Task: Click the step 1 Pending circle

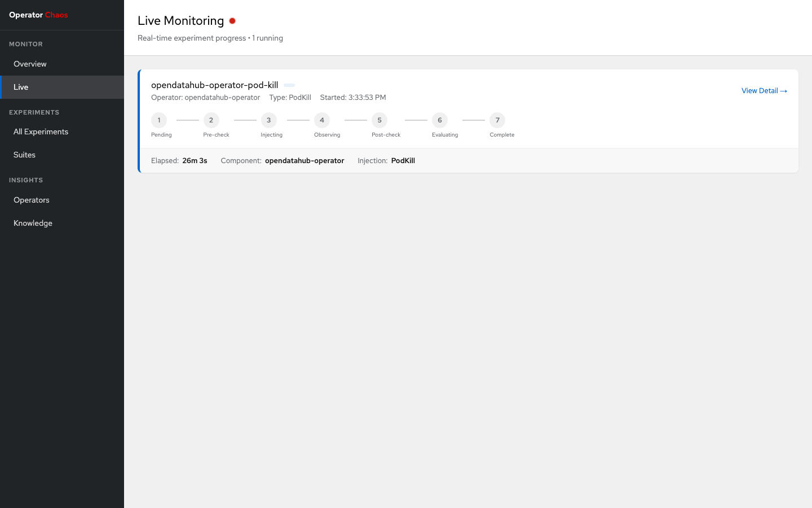Action: click(159, 120)
